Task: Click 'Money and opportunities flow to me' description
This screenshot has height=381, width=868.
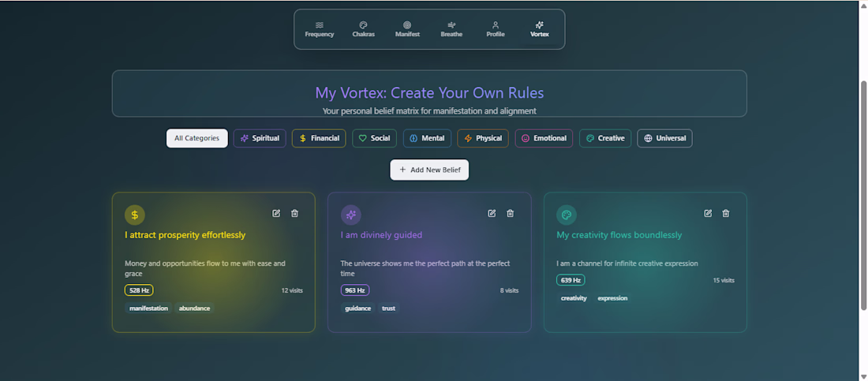Action: click(205, 268)
